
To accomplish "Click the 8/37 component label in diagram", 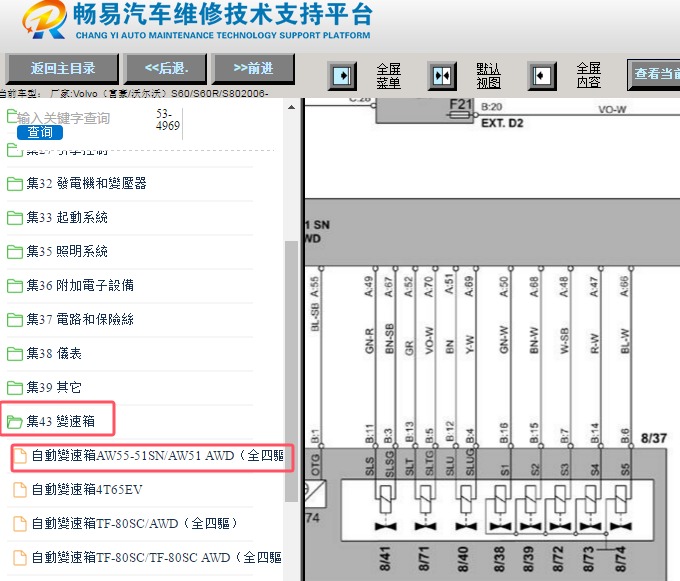I will (654, 438).
